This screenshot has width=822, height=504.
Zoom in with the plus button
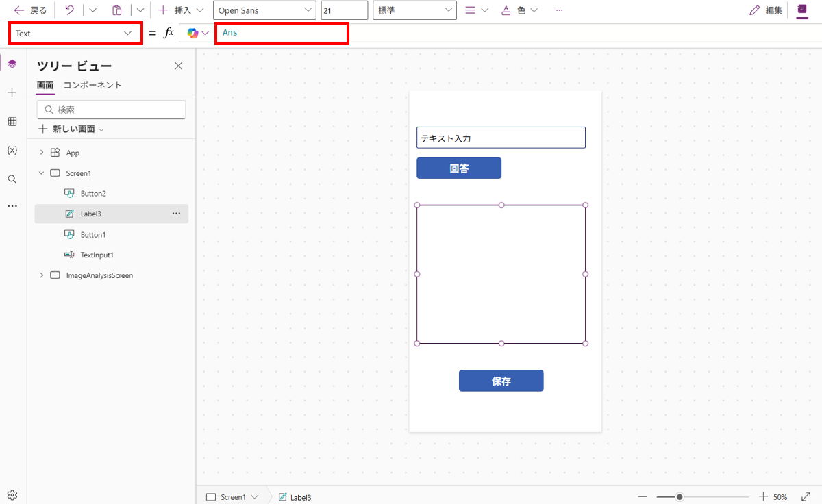763,496
